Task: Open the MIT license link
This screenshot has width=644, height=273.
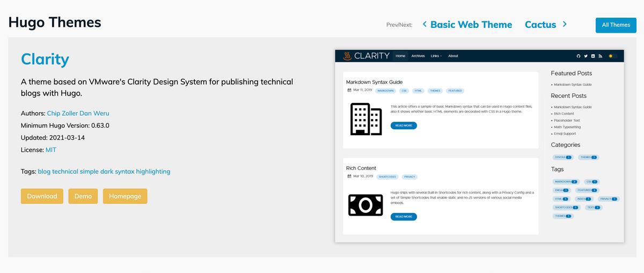Action: pyautogui.click(x=51, y=150)
